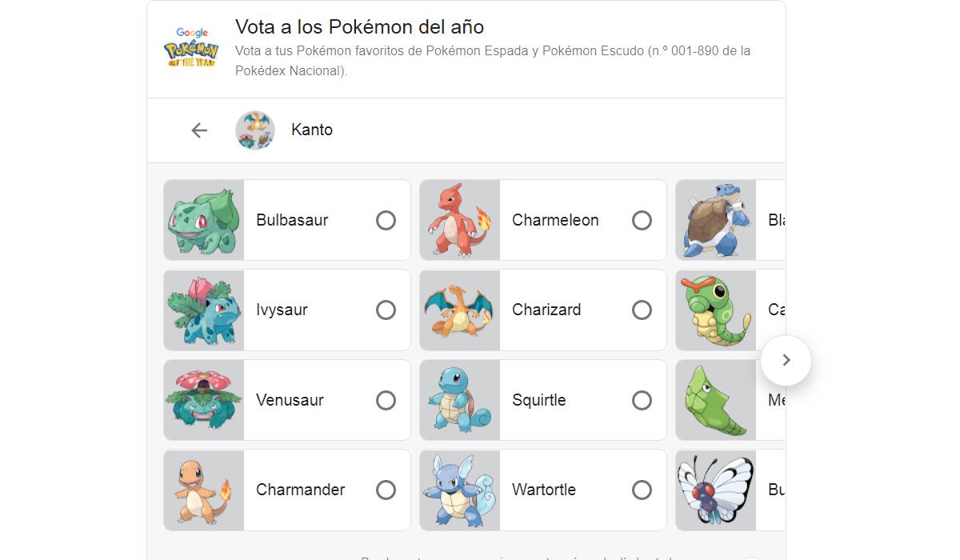
Task: Select Charizard's radio button
Action: [x=642, y=310]
